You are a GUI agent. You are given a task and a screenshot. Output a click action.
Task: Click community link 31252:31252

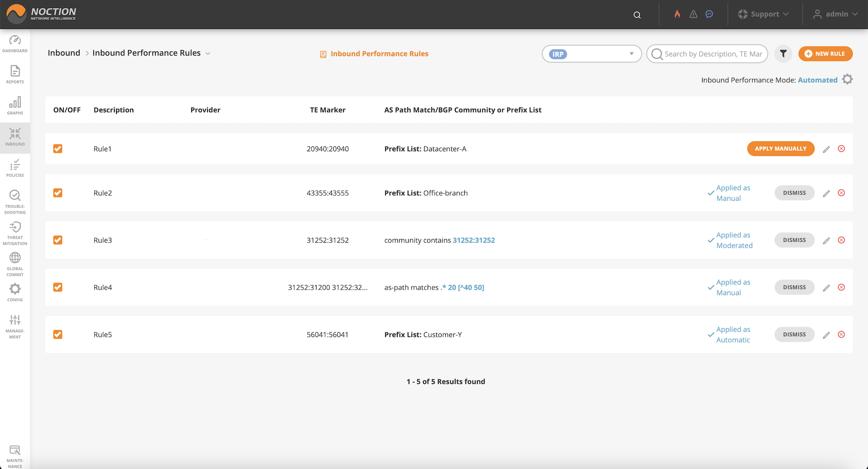[x=474, y=240]
